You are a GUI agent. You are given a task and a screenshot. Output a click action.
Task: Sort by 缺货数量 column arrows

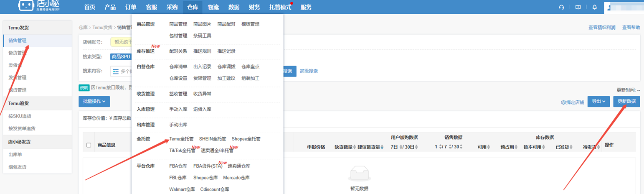[x=355, y=147]
